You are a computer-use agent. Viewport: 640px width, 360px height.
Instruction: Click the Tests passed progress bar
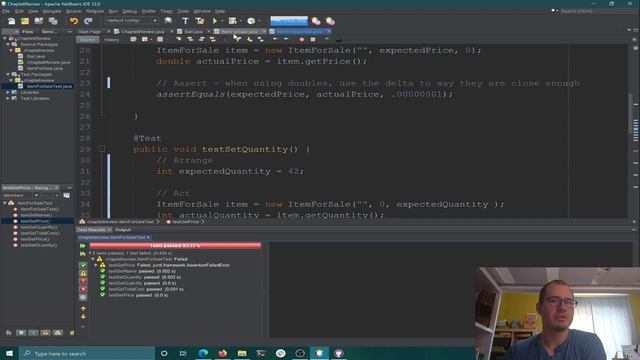[x=175, y=246]
